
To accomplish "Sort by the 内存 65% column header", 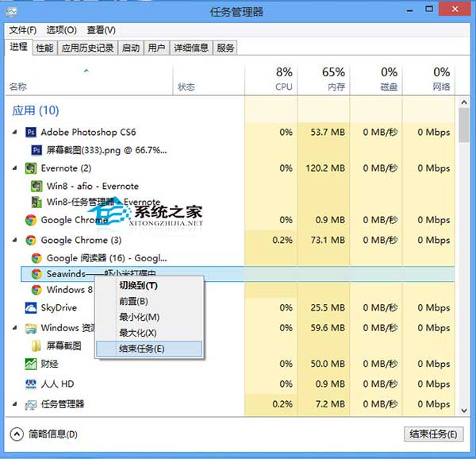I will pos(324,80).
